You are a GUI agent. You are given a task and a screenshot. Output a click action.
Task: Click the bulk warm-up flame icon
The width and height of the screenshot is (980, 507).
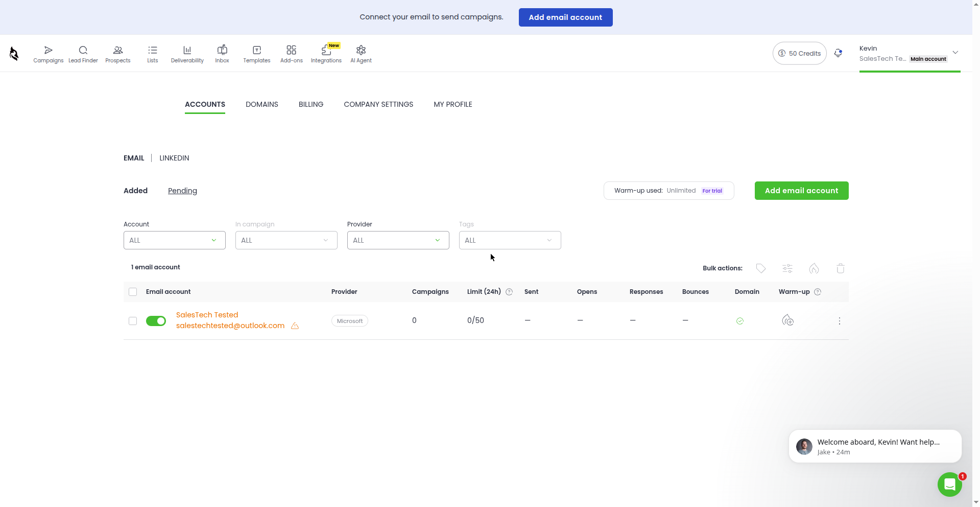point(814,268)
